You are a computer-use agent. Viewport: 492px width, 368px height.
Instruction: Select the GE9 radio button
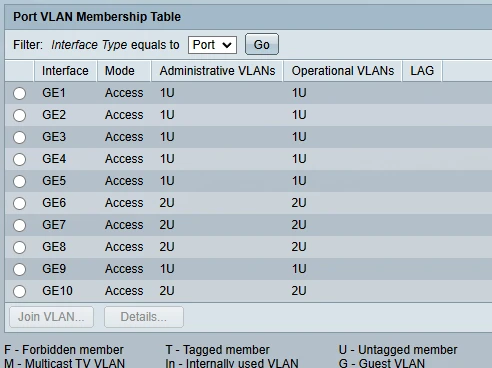coord(19,269)
